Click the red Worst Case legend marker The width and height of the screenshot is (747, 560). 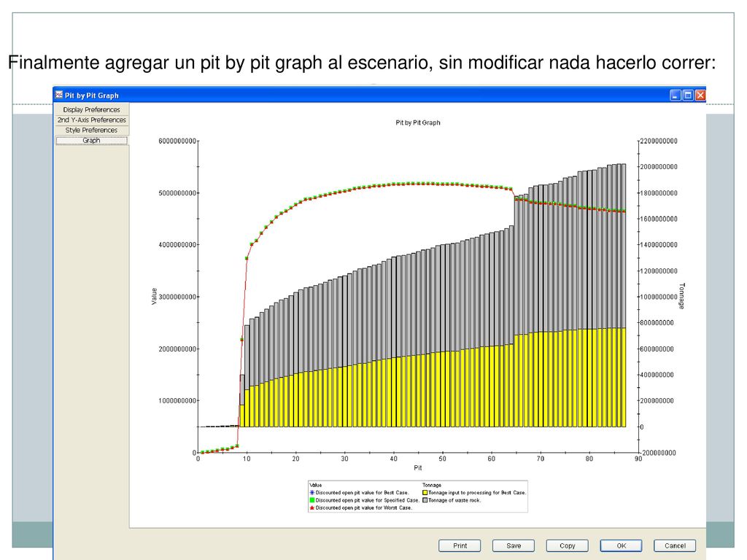(312, 508)
